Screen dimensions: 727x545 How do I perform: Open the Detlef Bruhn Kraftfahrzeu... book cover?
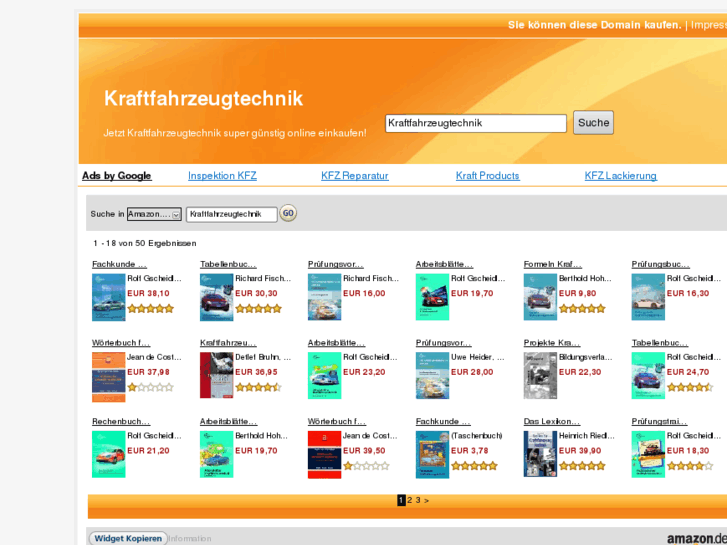coord(217,376)
